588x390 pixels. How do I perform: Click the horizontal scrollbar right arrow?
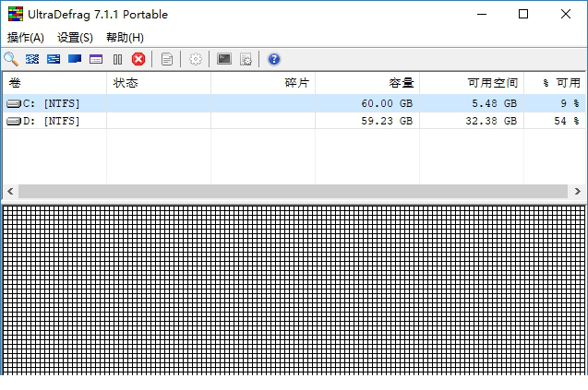pos(578,192)
